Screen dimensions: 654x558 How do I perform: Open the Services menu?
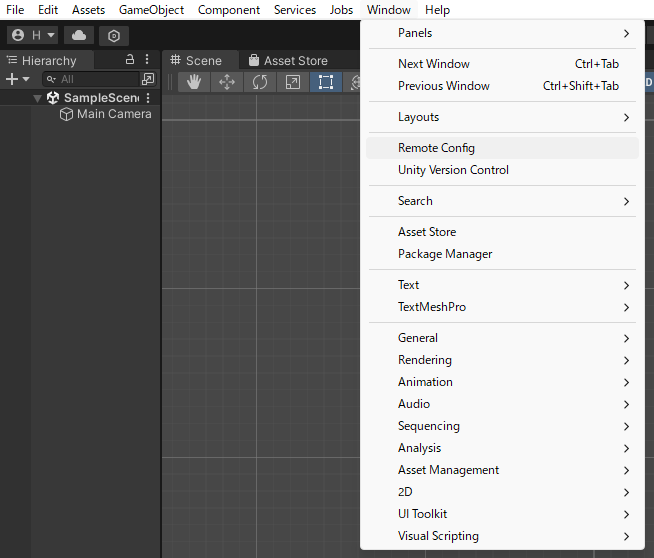pos(295,10)
